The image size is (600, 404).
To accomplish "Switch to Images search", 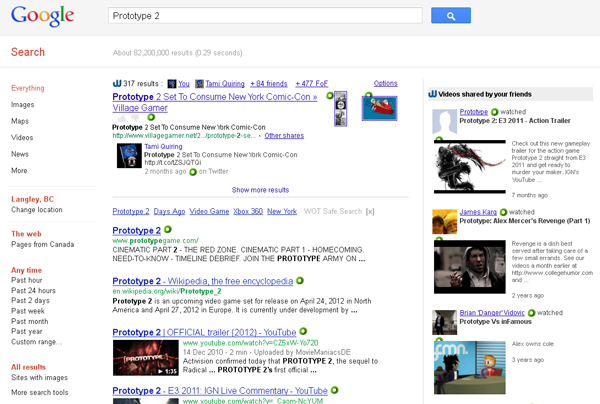I will [23, 104].
